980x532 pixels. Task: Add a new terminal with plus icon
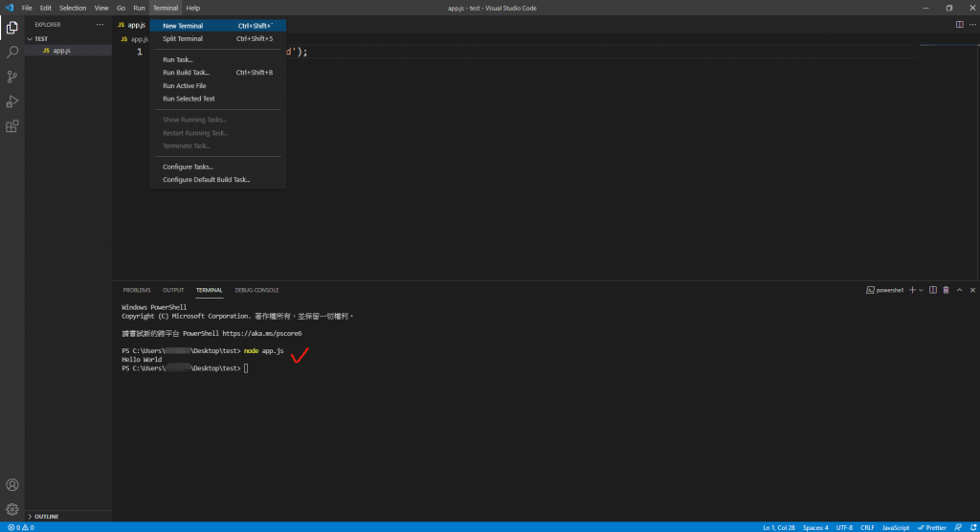point(912,290)
